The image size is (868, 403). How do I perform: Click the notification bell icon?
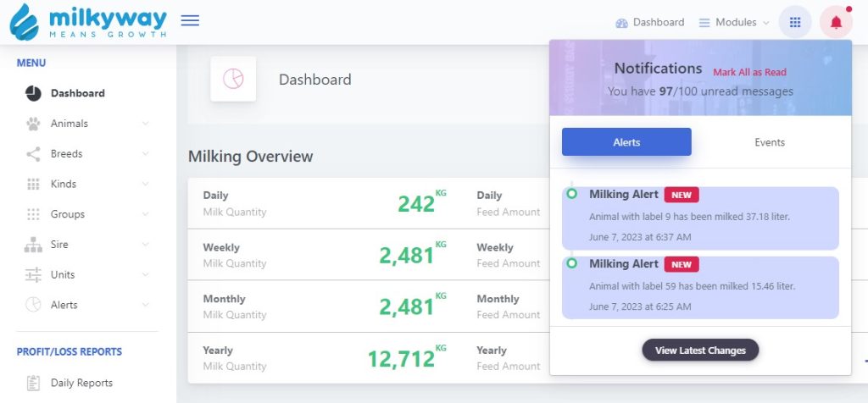pyautogui.click(x=836, y=23)
